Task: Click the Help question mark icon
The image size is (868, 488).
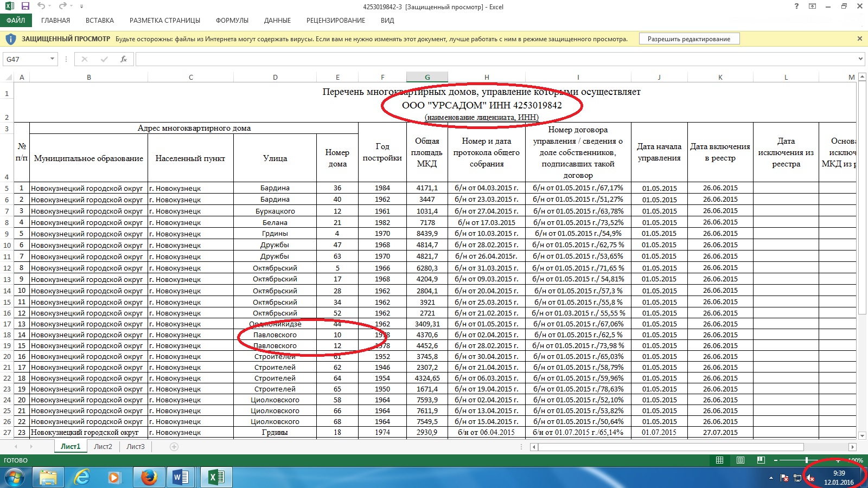Action: click(x=796, y=7)
